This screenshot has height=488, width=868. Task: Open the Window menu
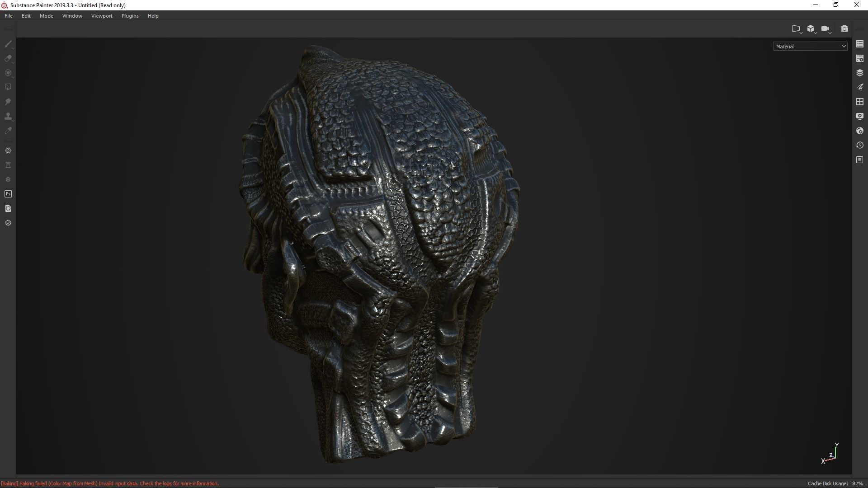[x=72, y=16]
